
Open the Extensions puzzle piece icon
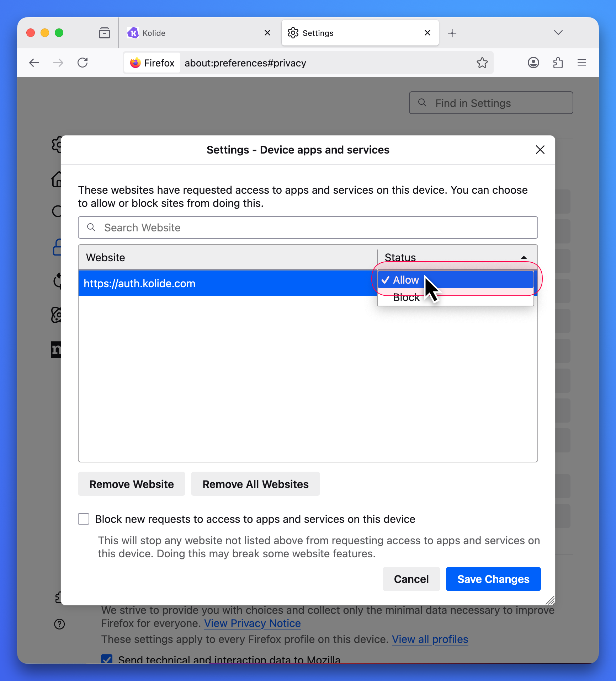pyautogui.click(x=558, y=63)
